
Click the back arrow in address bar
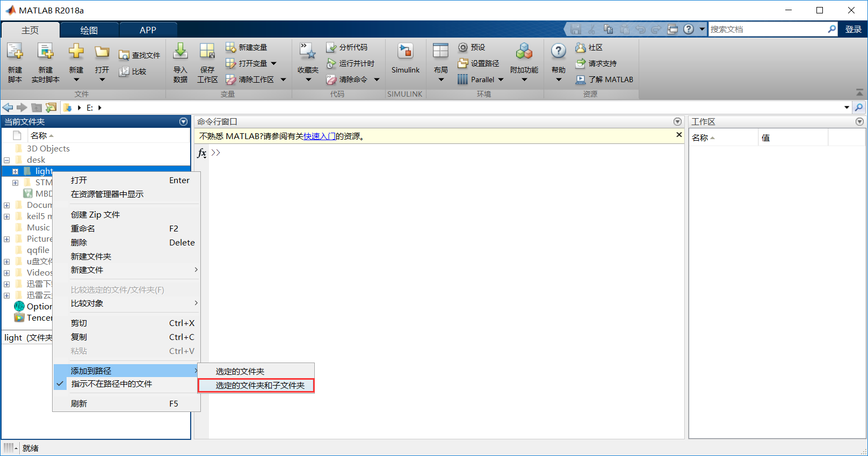8,107
